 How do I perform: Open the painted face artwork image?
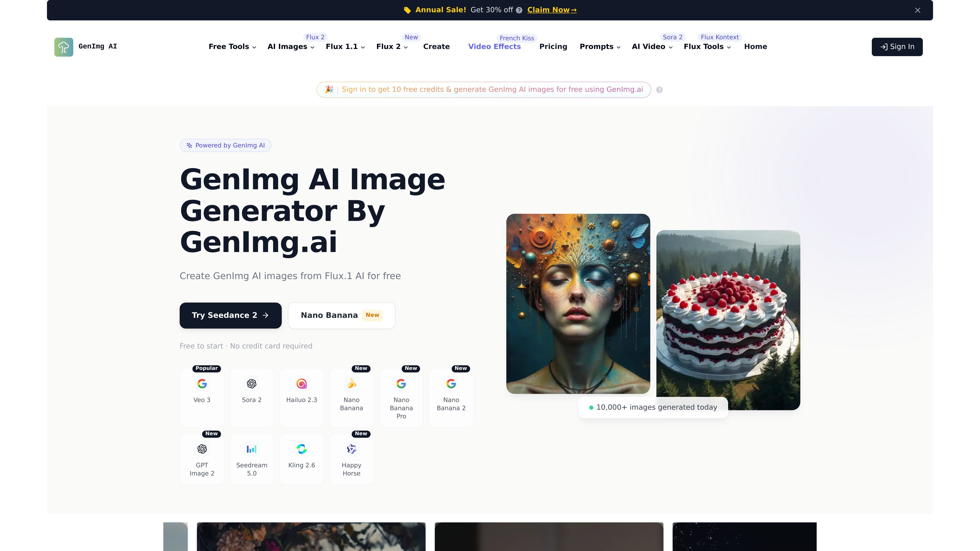coord(578,304)
